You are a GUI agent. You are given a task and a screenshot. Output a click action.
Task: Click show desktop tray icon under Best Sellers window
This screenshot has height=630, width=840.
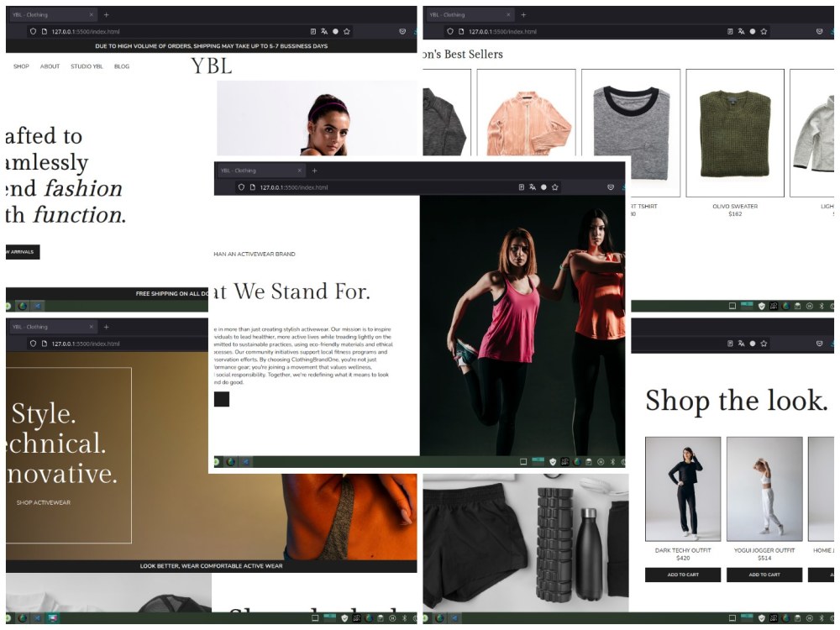point(732,306)
